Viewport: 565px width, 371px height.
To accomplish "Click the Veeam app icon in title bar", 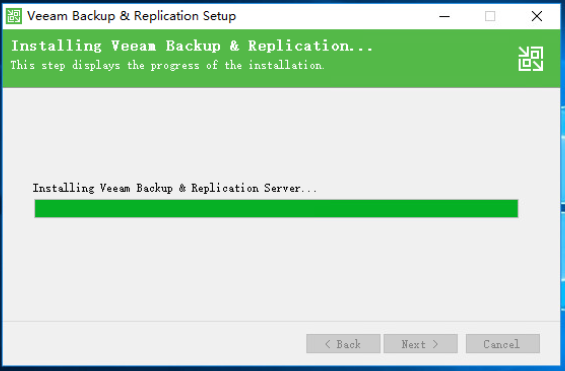I will click(x=14, y=16).
